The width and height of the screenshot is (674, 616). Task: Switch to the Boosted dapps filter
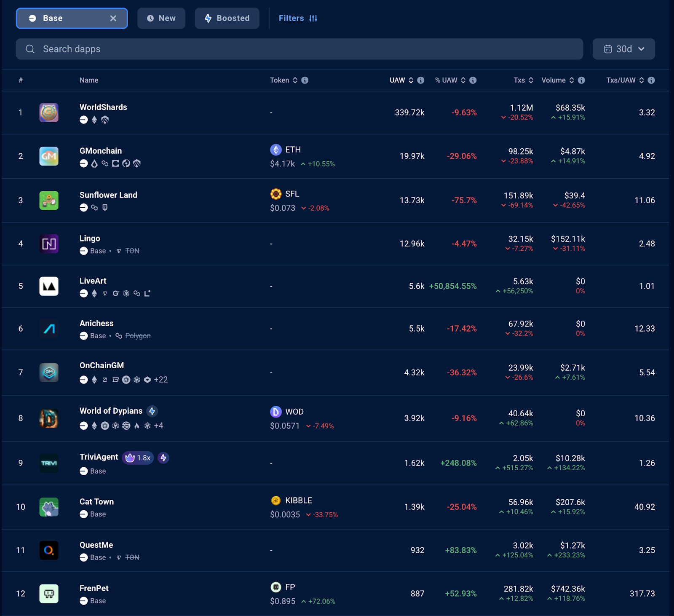click(x=227, y=18)
